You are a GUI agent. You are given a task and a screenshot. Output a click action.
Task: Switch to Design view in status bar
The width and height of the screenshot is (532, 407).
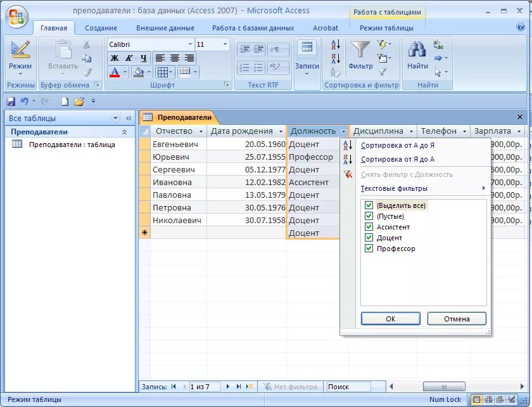click(x=512, y=399)
